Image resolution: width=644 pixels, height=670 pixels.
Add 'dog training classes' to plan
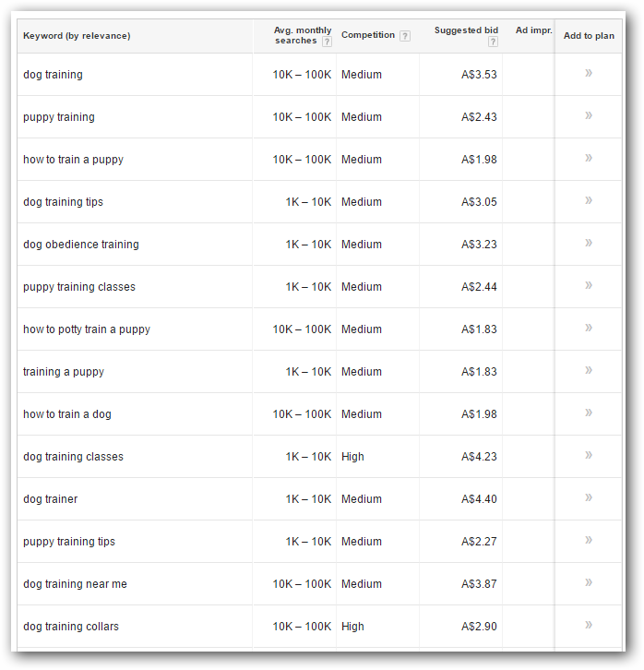pos(588,455)
